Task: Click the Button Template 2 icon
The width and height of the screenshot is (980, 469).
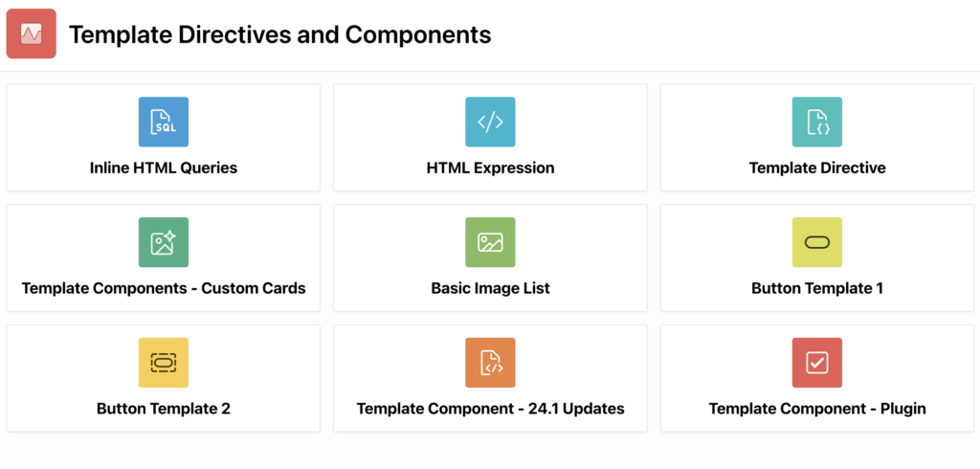Action: click(164, 363)
